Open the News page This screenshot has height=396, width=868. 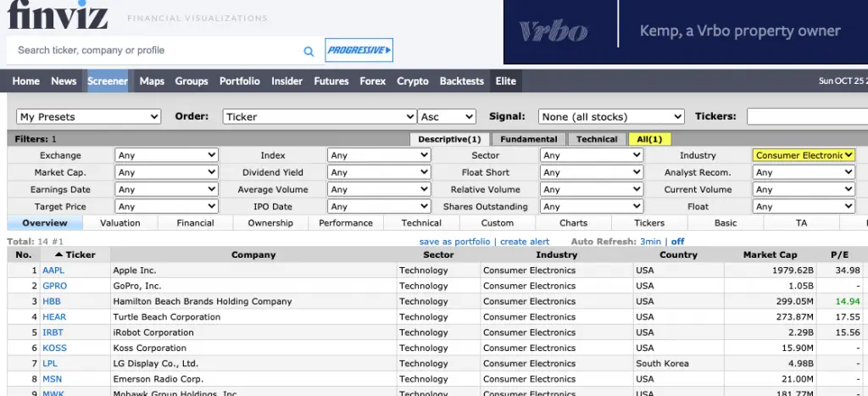point(64,81)
